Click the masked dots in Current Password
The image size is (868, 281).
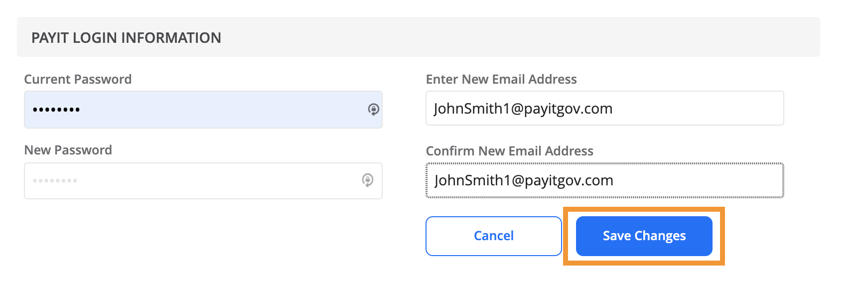click(x=56, y=110)
